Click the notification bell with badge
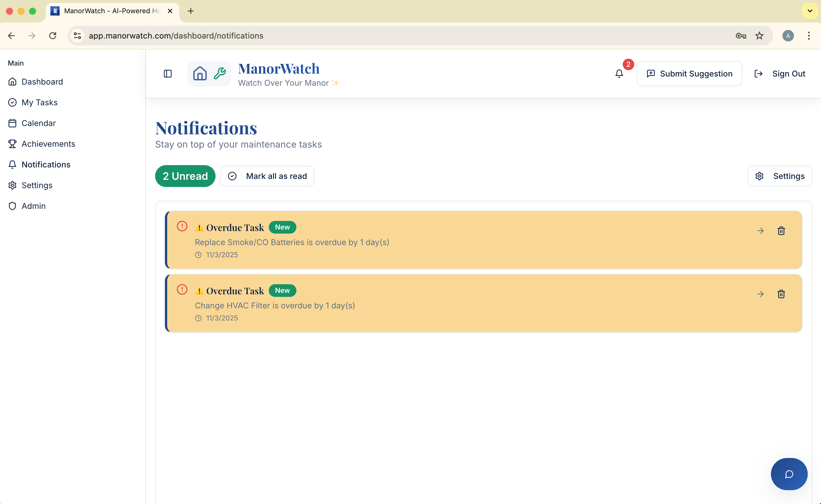Viewport: 821px width, 504px height. (x=619, y=73)
